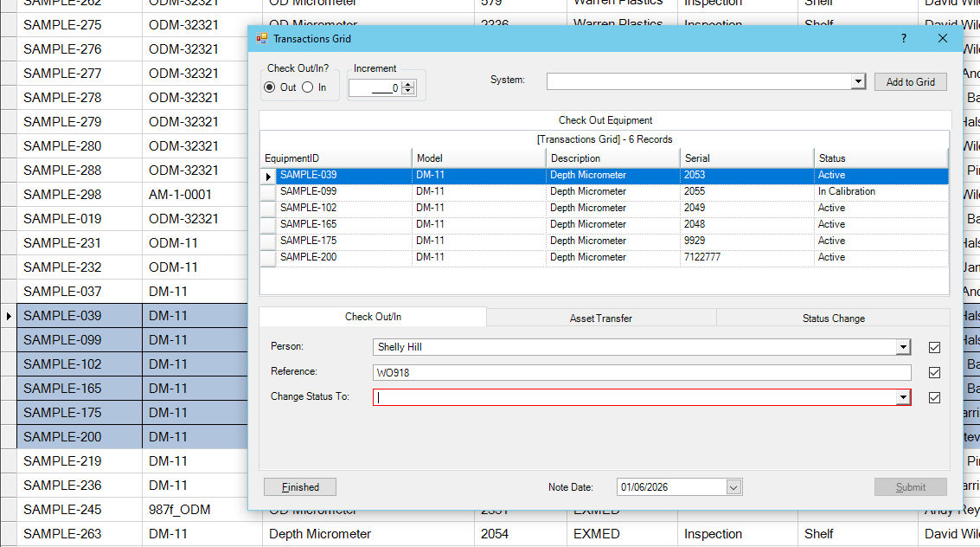
Task: Click the row selector arrow for SAMPLE-039
Action: [268, 176]
